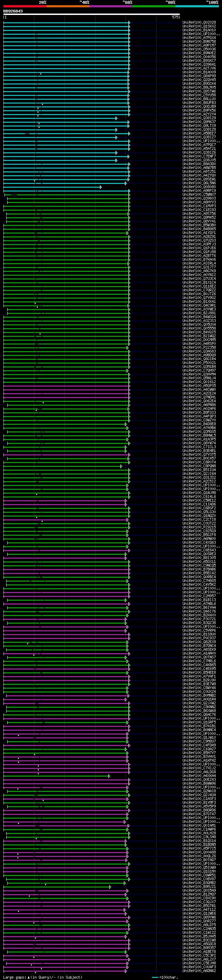The image size is (222, 980).
Task: Select the UniRef100_B1A009 label
Action: tap(199, 72)
